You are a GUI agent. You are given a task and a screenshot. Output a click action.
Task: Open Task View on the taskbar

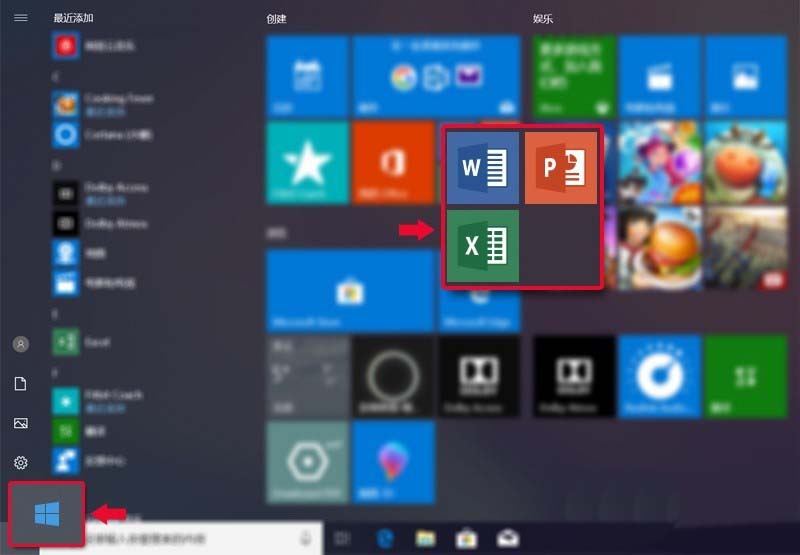pyautogui.click(x=342, y=538)
